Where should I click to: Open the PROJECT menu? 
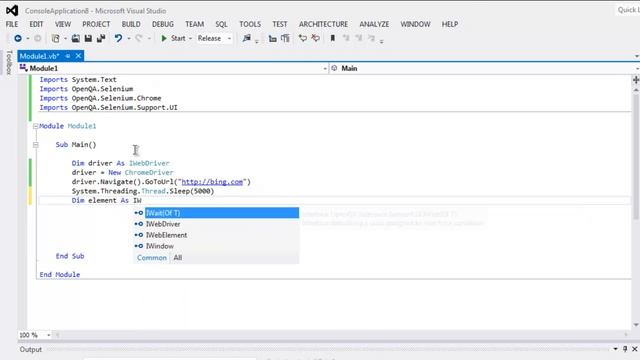[96, 24]
